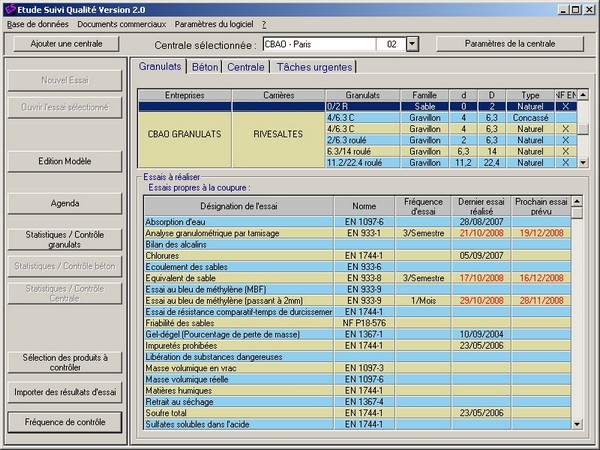
Task: Click Importer des résultats d'essai
Action: (65, 392)
